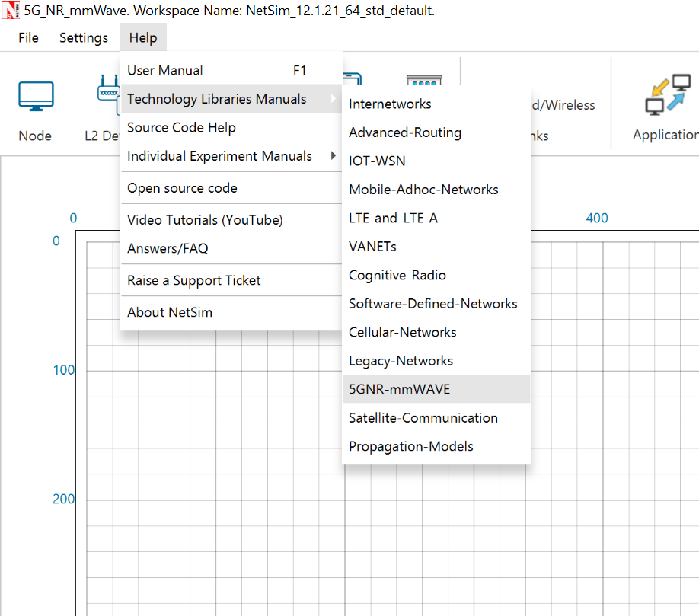This screenshot has height=616, width=699.
Task: Close the Help menu tab
Action: [x=143, y=38]
